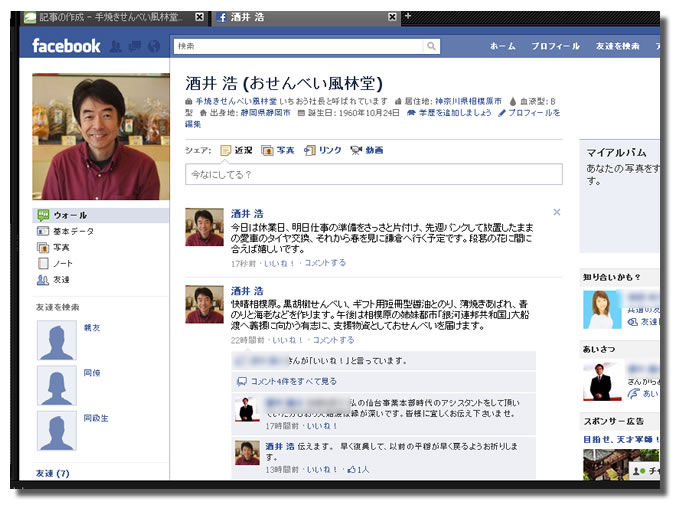Click the あいさつ poke person photo
Screen dimensions: 690x514
point(602,382)
